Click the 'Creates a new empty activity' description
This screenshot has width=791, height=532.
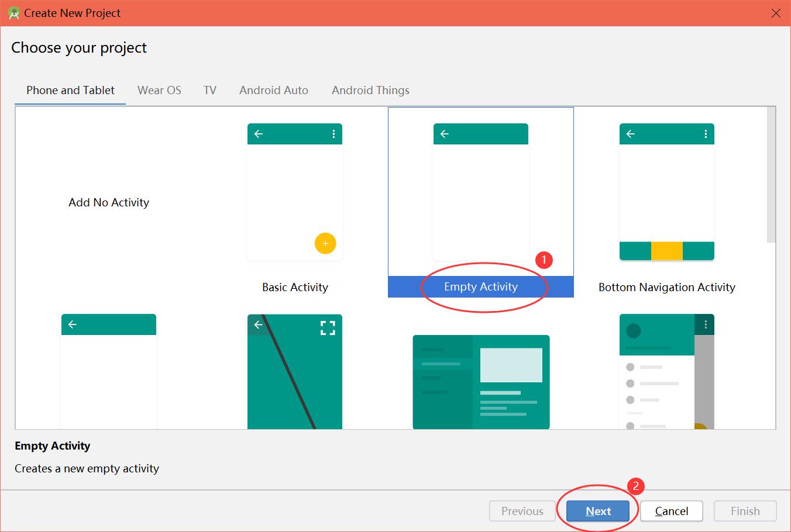(87, 468)
